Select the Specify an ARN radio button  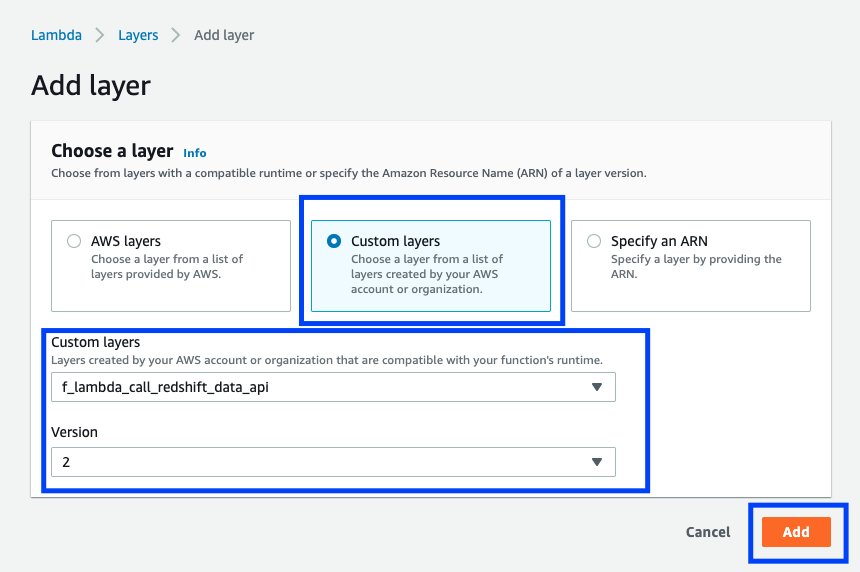(x=594, y=241)
